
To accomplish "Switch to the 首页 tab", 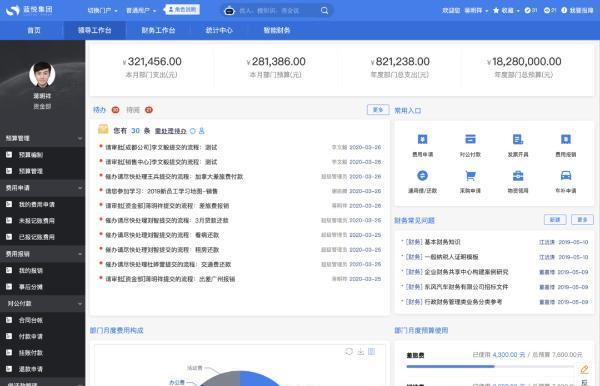I will [x=34, y=30].
